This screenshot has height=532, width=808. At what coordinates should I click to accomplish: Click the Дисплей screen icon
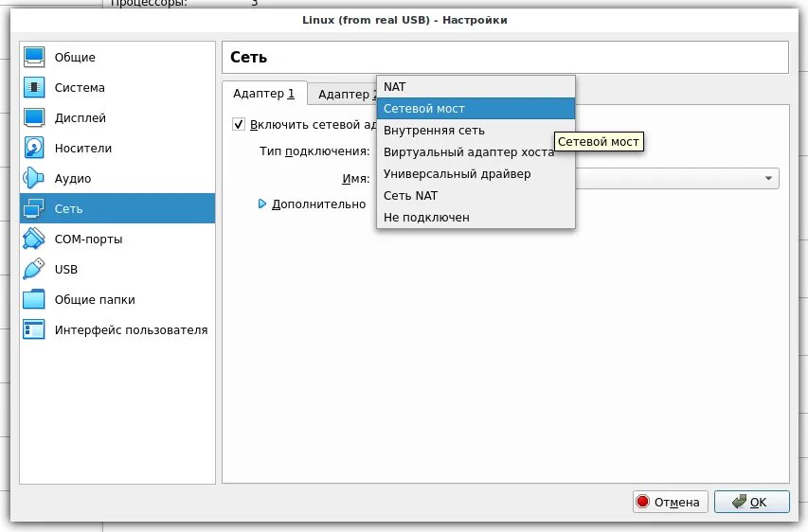[34, 118]
